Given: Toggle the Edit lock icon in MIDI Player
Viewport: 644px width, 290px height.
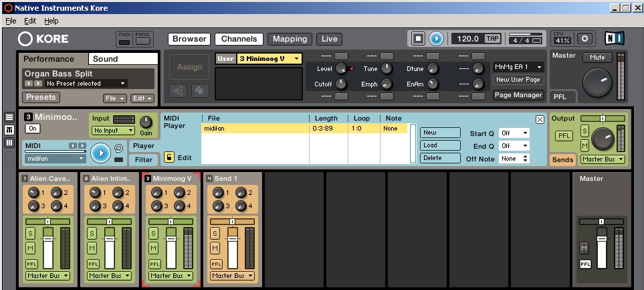Looking at the screenshot, I should point(169,157).
